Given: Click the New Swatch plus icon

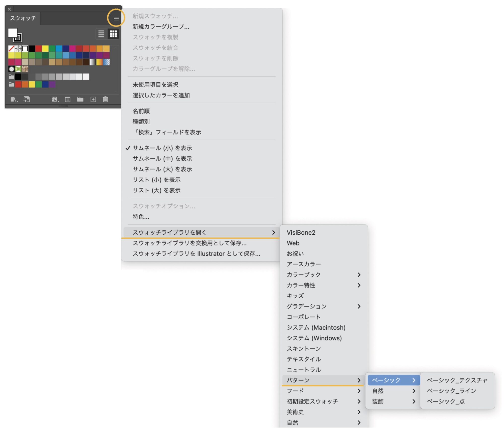Looking at the screenshot, I should click(93, 99).
